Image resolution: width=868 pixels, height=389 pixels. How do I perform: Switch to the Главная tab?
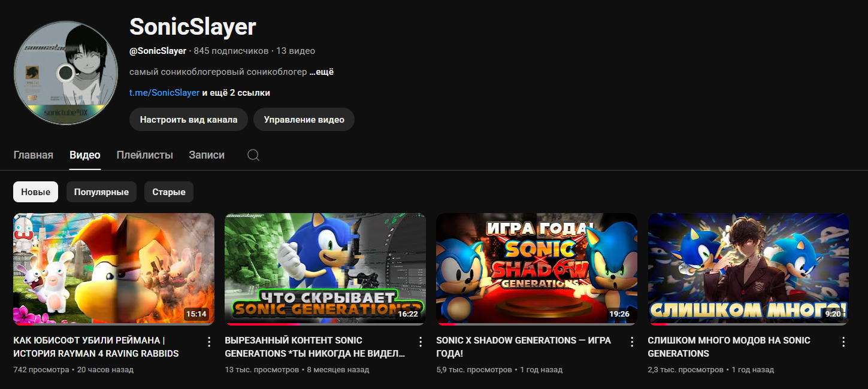[34, 155]
